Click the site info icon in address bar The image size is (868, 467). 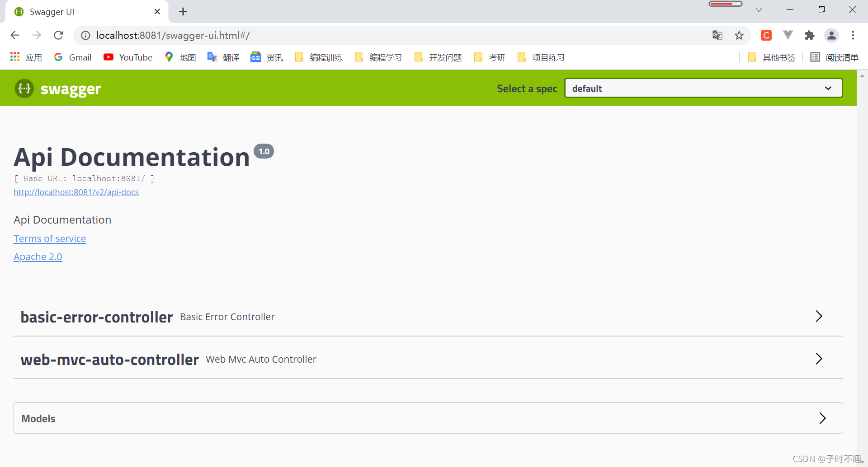[85, 35]
